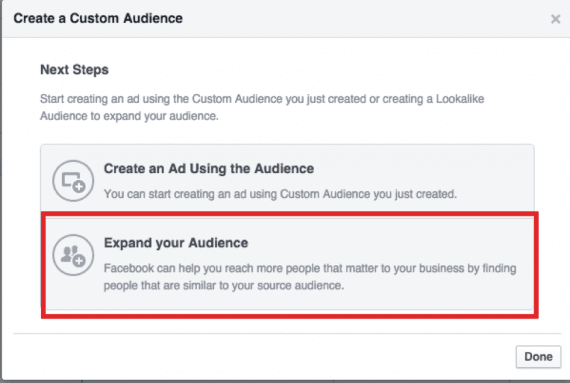Click description "Facebook can help you reach more people"
Viewport: 570px width, 384px height.
pos(212,268)
